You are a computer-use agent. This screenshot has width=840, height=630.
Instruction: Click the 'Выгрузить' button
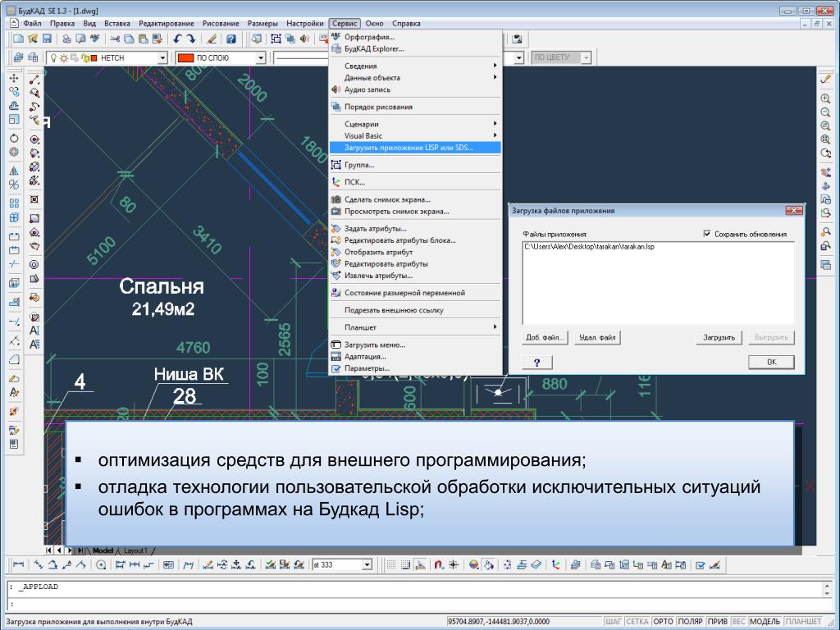pos(771,337)
